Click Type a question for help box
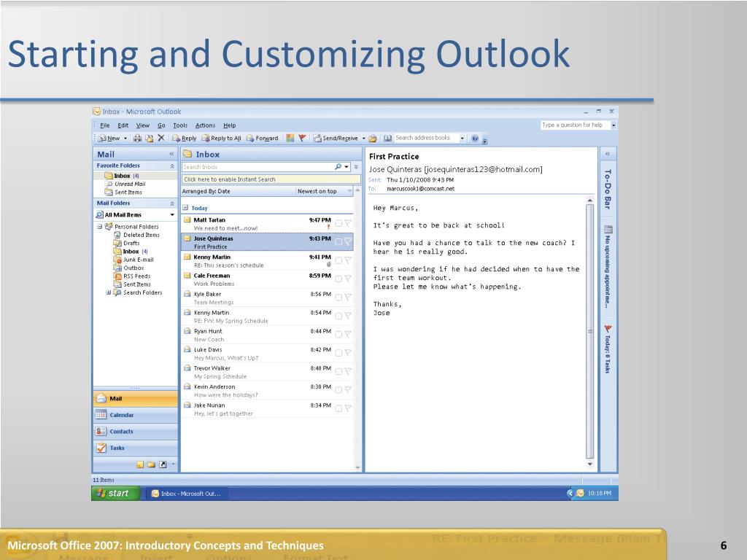 click(575, 125)
